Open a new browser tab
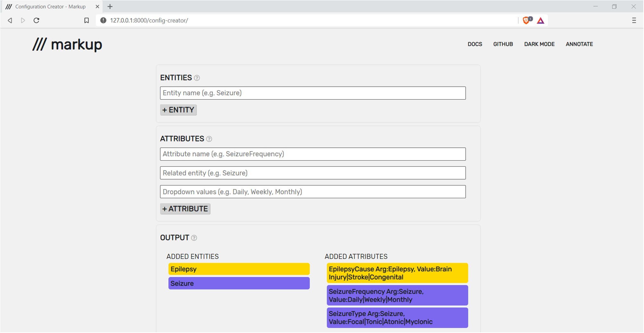 coord(110,7)
